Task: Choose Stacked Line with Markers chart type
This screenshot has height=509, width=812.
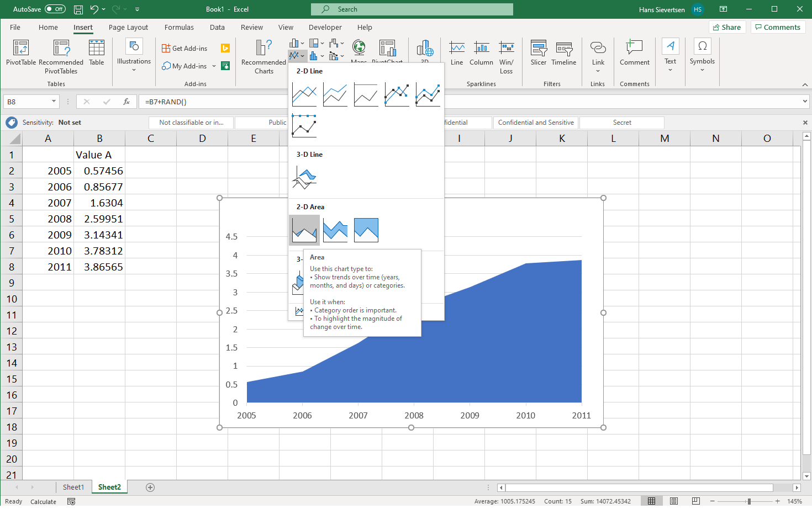Action: (428, 94)
